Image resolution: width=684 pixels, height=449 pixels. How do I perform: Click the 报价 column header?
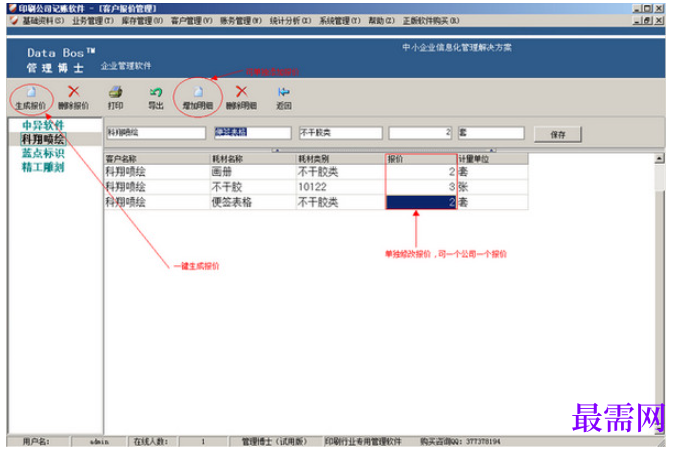coord(421,159)
